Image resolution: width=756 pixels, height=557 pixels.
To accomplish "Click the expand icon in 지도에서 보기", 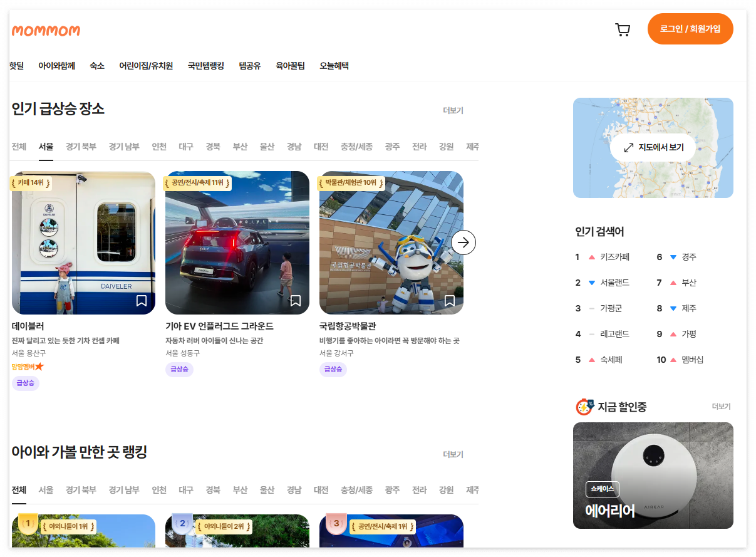I will pyautogui.click(x=629, y=148).
